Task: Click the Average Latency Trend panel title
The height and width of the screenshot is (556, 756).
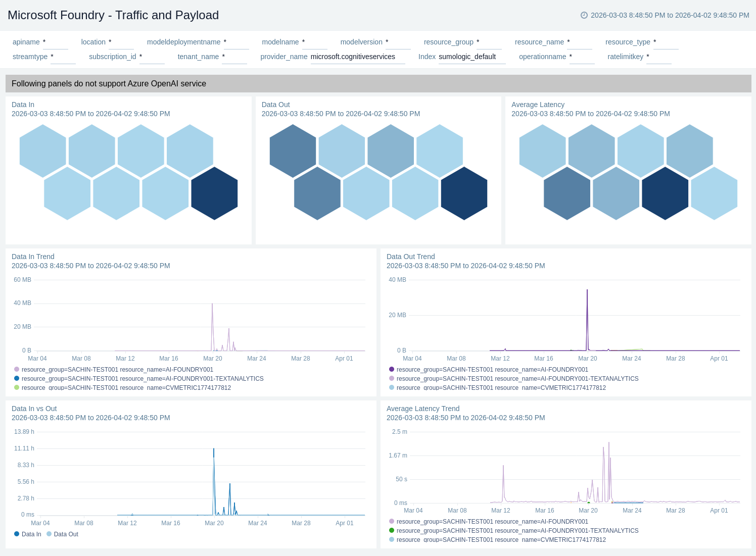Action: click(422, 409)
